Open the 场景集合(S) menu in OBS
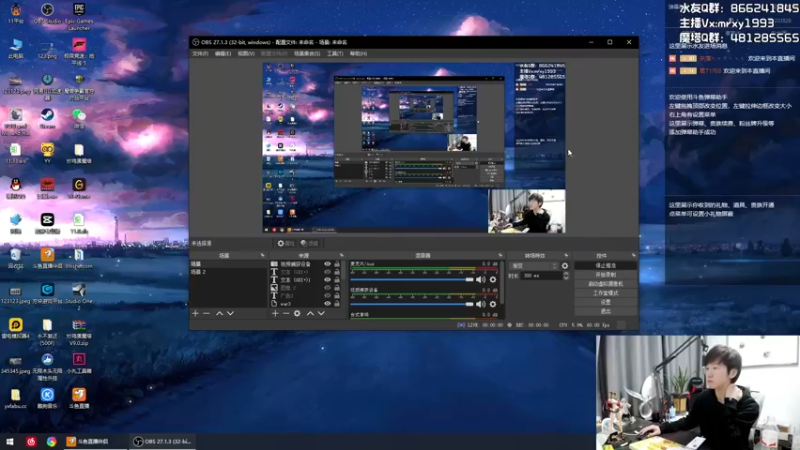 click(x=307, y=54)
